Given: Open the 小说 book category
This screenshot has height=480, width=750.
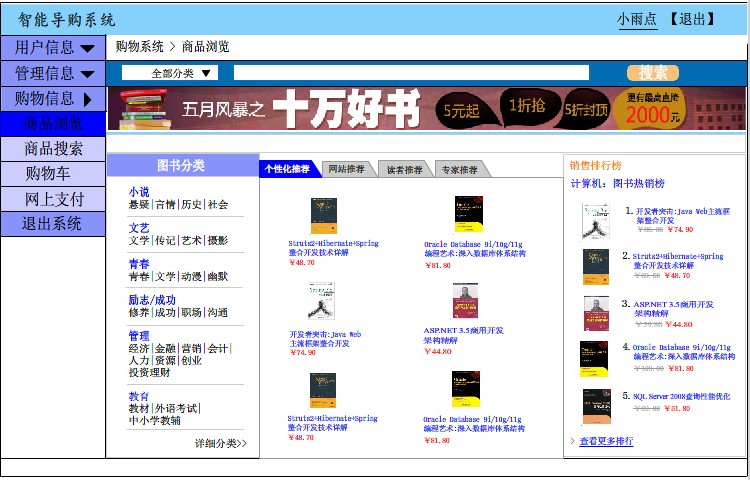Looking at the screenshot, I should coord(139,192).
